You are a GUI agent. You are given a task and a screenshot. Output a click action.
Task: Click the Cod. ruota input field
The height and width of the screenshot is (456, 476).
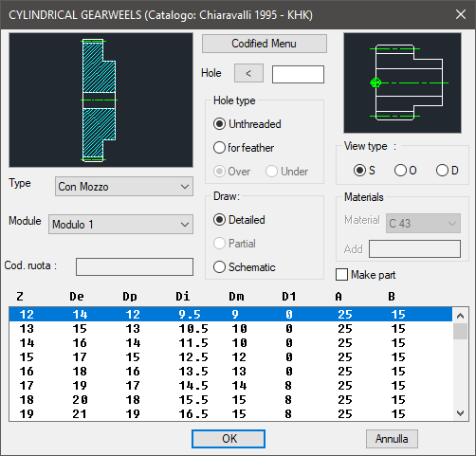click(135, 266)
